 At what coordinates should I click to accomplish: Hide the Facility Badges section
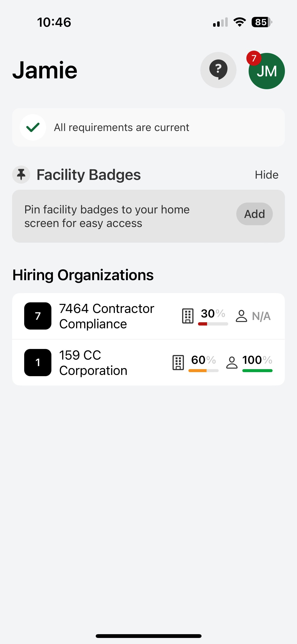266,175
